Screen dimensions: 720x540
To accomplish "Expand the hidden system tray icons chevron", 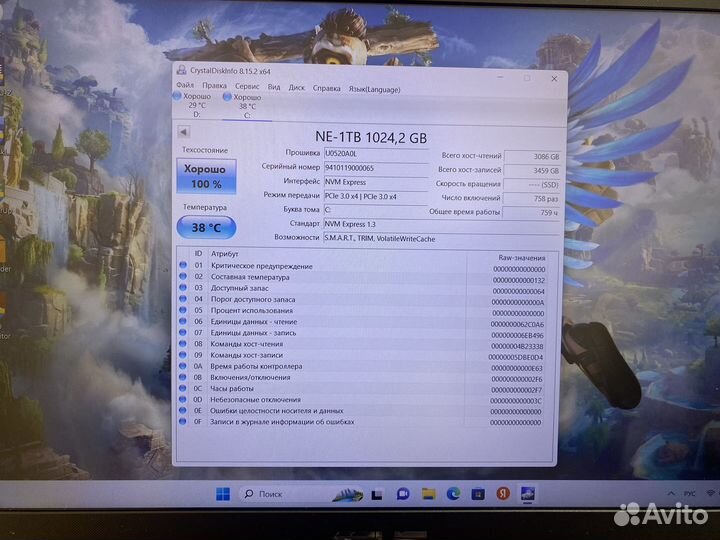I will pos(671,494).
